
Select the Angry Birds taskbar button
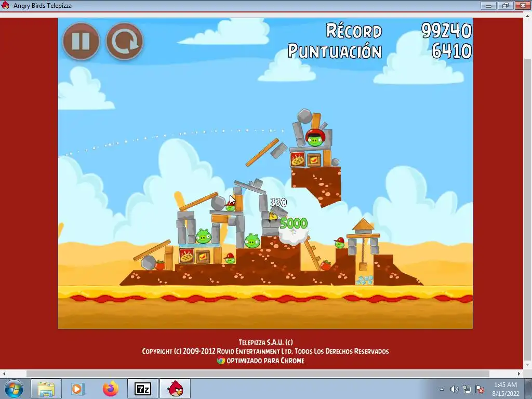[x=175, y=389]
